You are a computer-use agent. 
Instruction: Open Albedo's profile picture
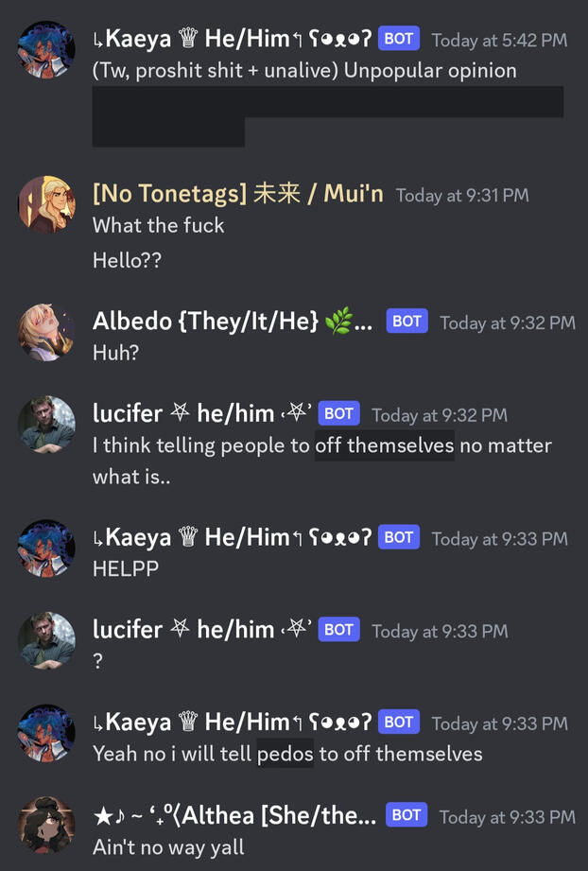[x=46, y=332]
